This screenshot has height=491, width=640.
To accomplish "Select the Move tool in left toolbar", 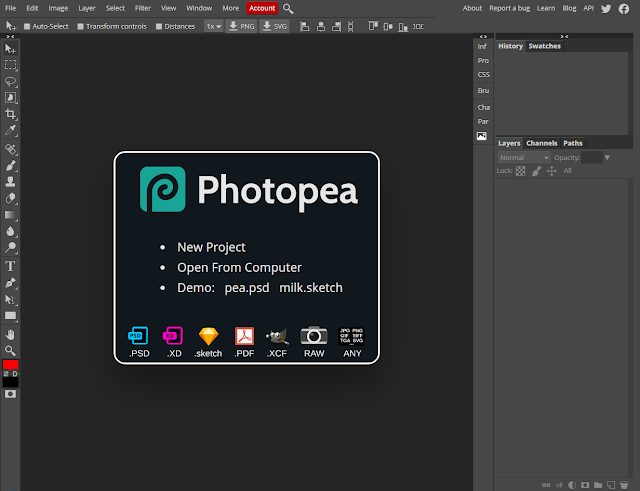I will click(10, 49).
